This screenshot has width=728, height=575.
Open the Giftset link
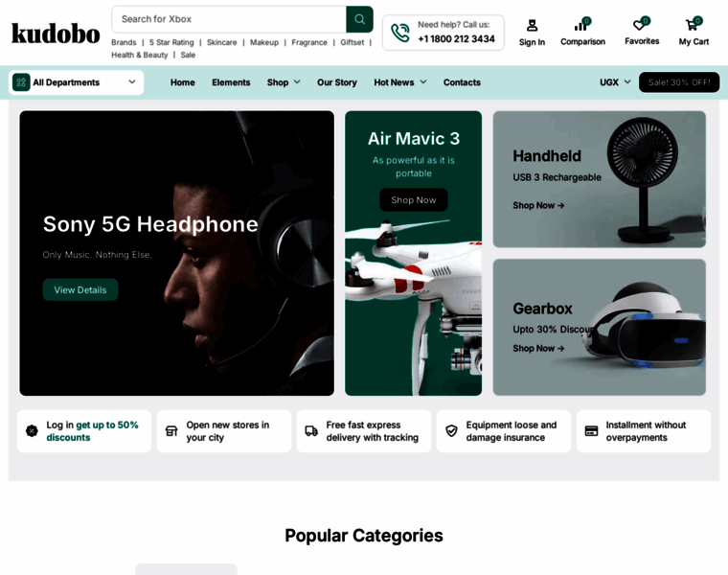(x=353, y=42)
